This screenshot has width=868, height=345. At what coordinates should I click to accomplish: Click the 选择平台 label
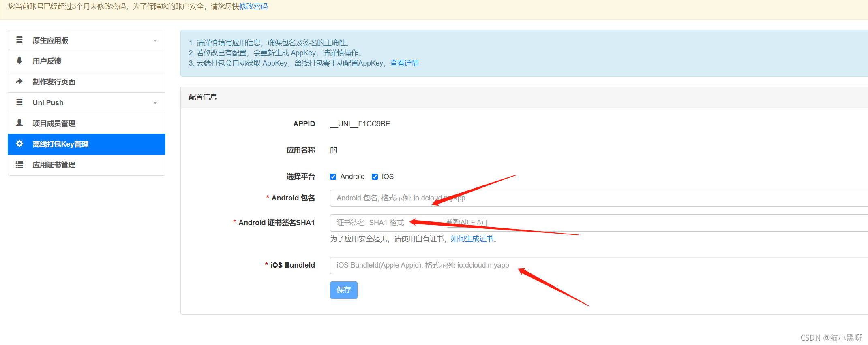(300, 177)
